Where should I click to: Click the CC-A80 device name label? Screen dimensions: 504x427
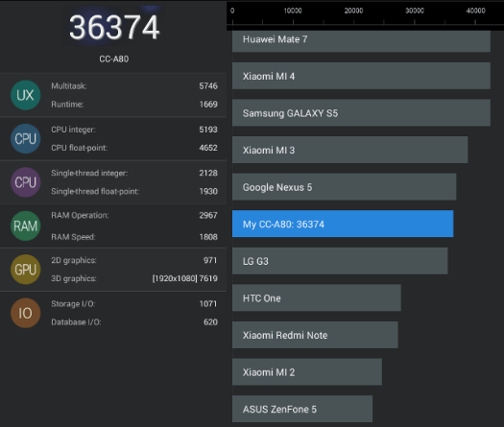pyautogui.click(x=114, y=59)
